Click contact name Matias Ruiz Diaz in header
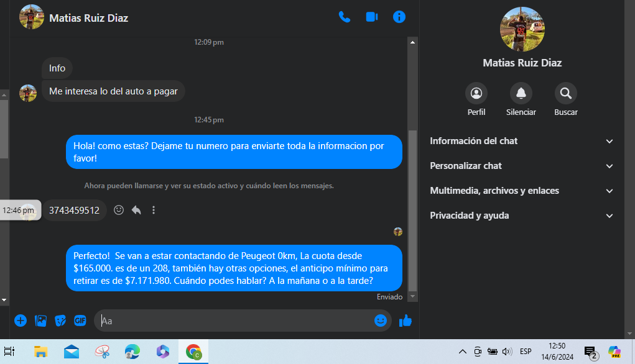Screen dimensions: 635x364 click(89, 18)
